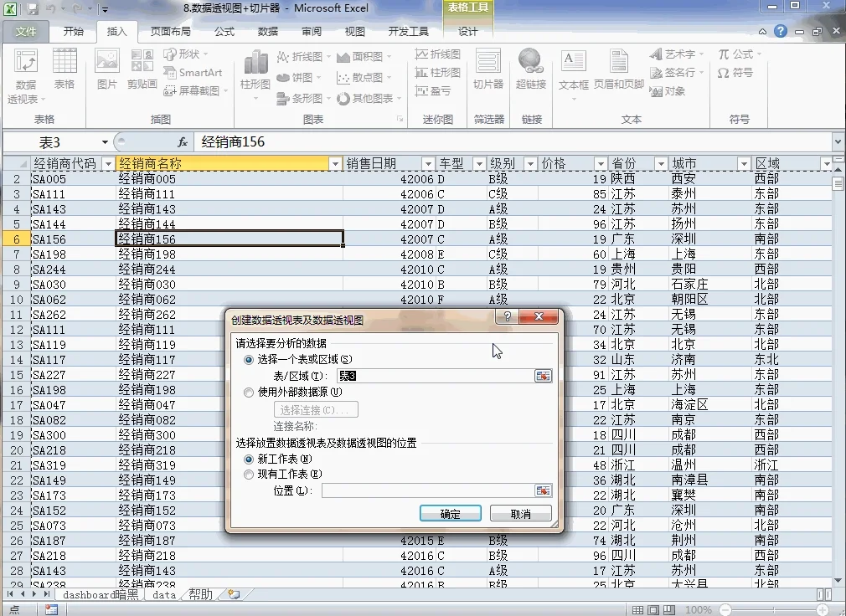Insert a Column chart (柱形图)

coord(255,75)
